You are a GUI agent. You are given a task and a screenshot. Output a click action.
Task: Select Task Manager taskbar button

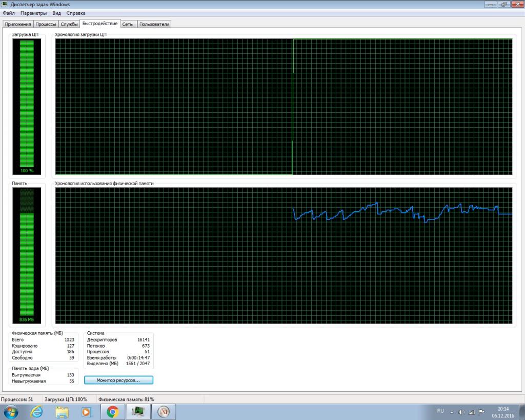138,412
